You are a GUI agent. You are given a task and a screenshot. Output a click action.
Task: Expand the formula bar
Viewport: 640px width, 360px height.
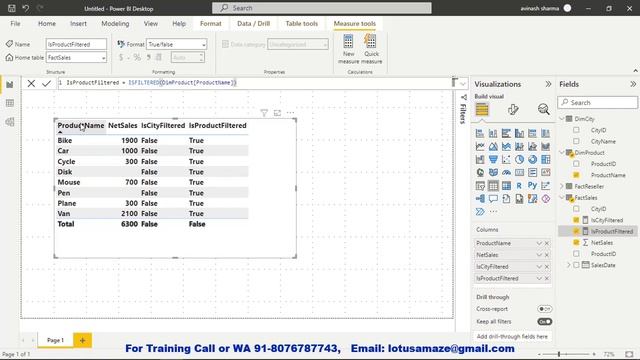tap(463, 84)
